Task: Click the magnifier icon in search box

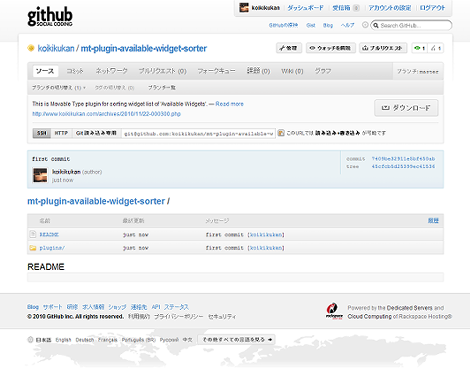Action: 376,25
